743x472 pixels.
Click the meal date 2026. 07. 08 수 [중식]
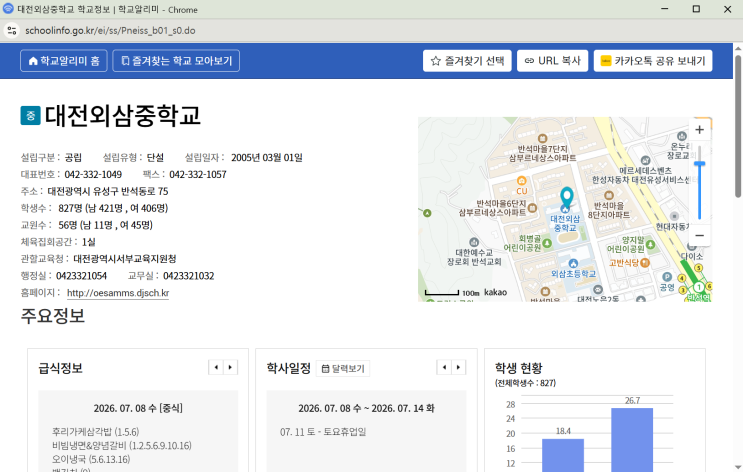pos(138,408)
